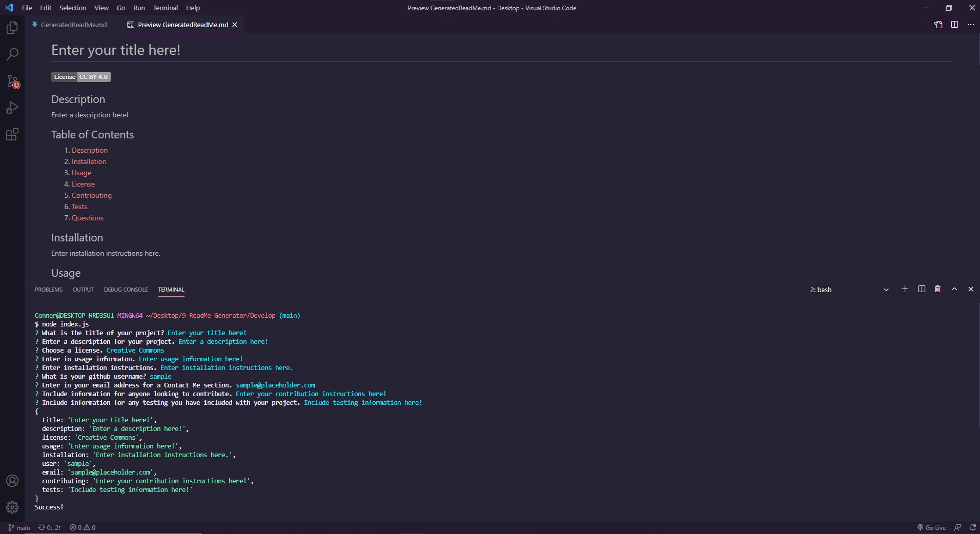This screenshot has height=534, width=980.
Task: Open the Terminal menu
Action: (x=165, y=8)
